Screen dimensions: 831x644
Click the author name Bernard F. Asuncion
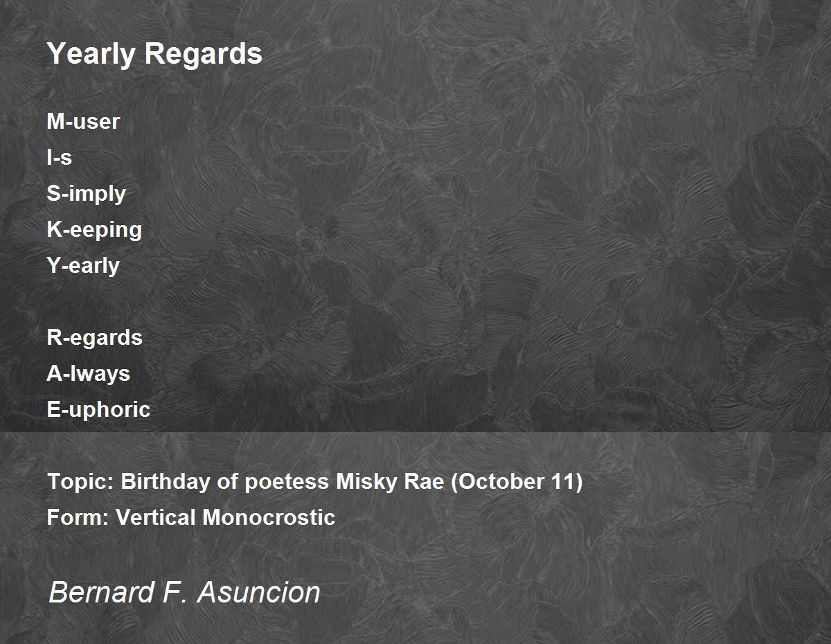click(x=184, y=592)
